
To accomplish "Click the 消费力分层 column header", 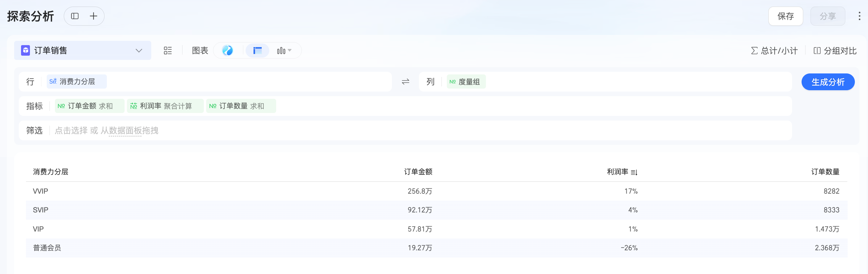I will point(51,172).
